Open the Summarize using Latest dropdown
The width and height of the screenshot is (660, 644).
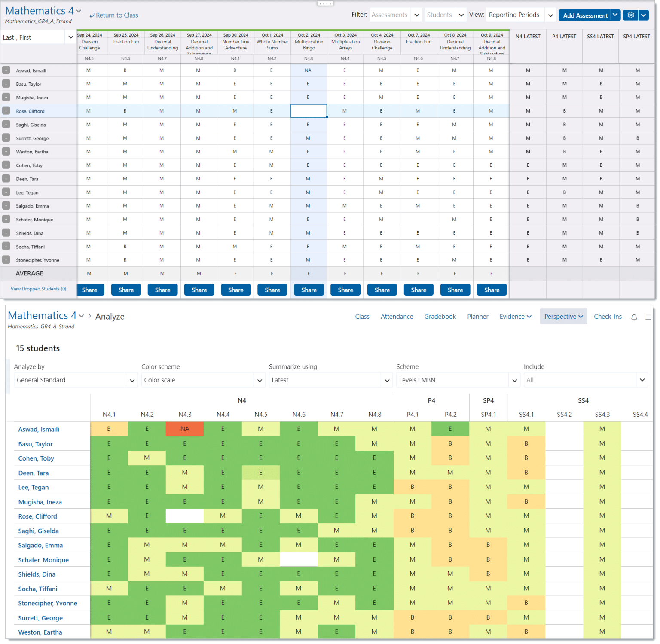pos(387,380)
